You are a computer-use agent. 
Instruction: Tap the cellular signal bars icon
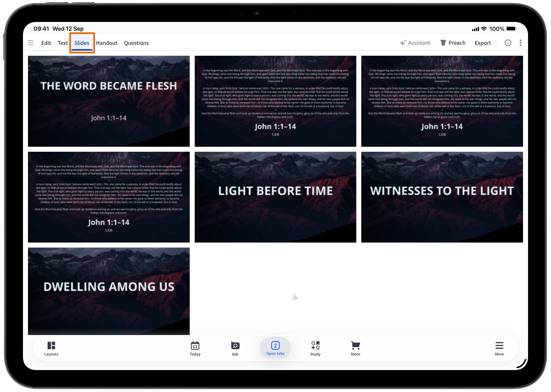475,29
